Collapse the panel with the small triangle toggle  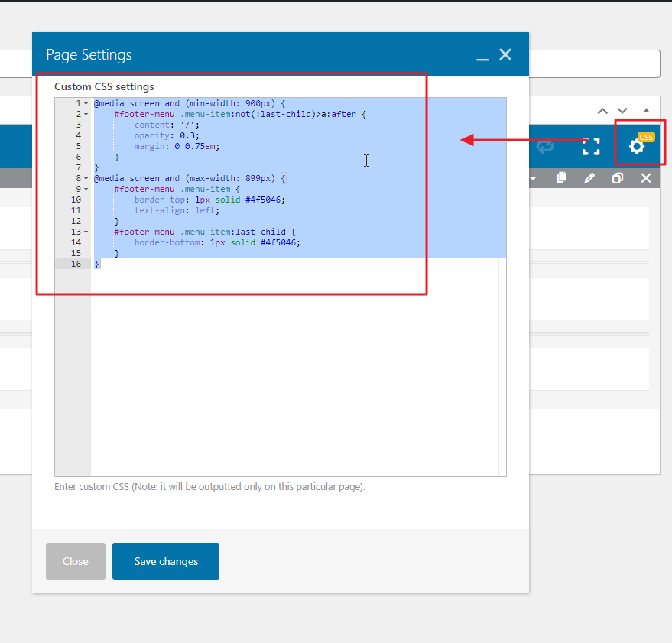[646, 111]
